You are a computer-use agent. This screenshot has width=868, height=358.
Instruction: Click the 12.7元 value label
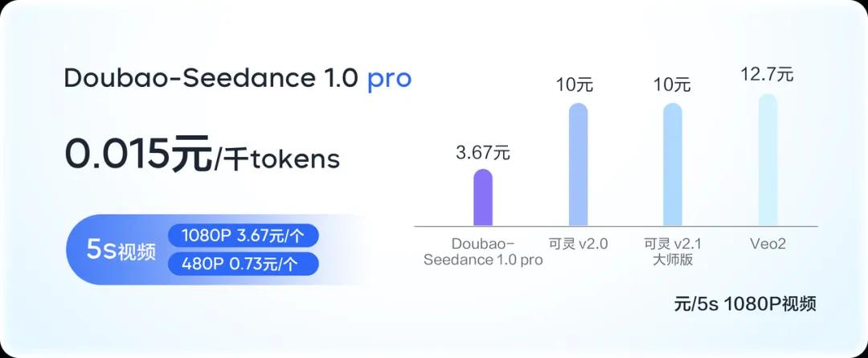coord(768,74)
